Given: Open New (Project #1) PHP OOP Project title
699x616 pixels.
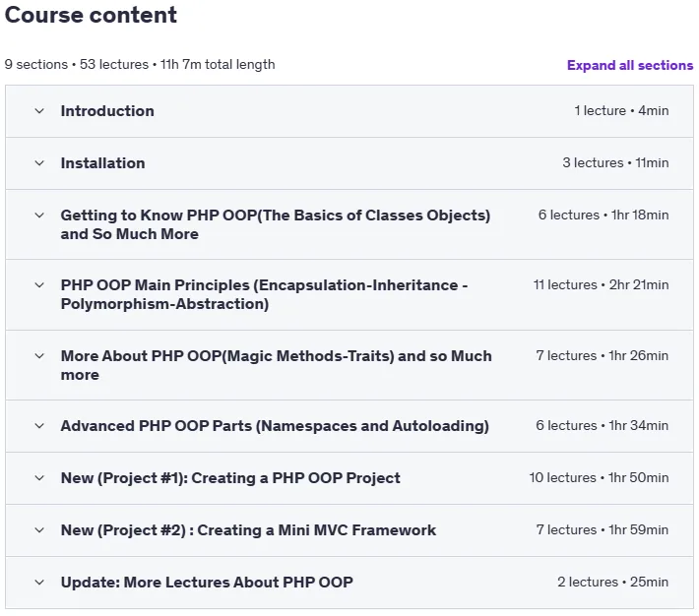Looking at the screenshot, I should (x=230, y=478).
